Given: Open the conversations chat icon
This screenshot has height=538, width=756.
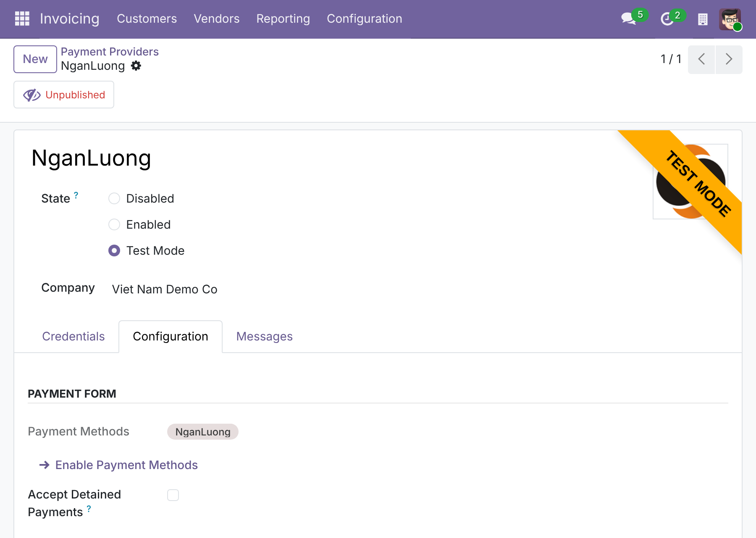Looking at the screenshot, I should pyautogui.click(x=629, y=18).
